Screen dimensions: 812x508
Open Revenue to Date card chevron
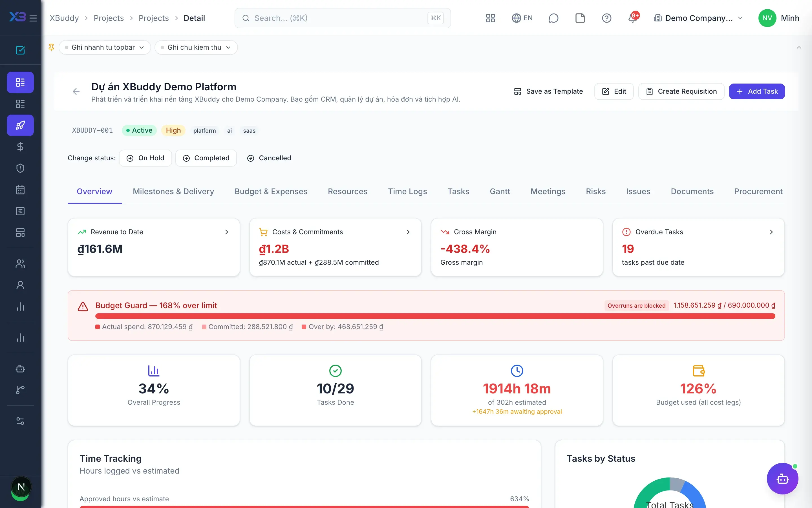tap(226, 232)
